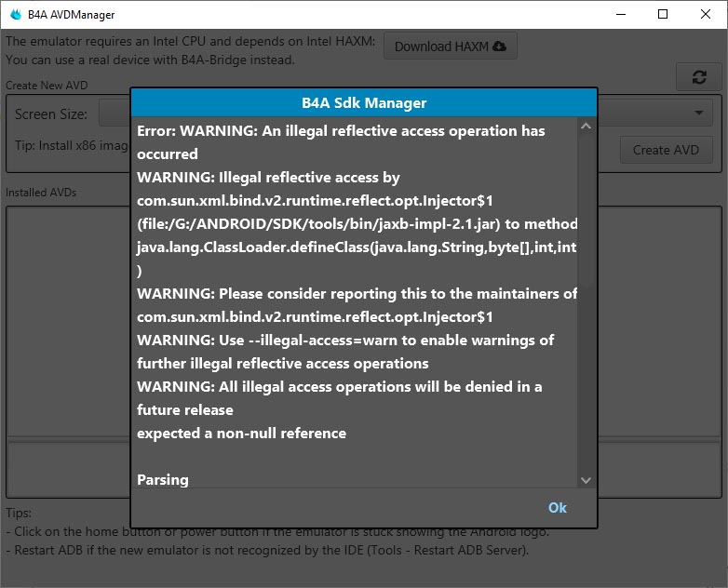728x588 pixels.
Task: Click the 'Use --illegal-access=warn' warning line
Action: click(345, 341)
